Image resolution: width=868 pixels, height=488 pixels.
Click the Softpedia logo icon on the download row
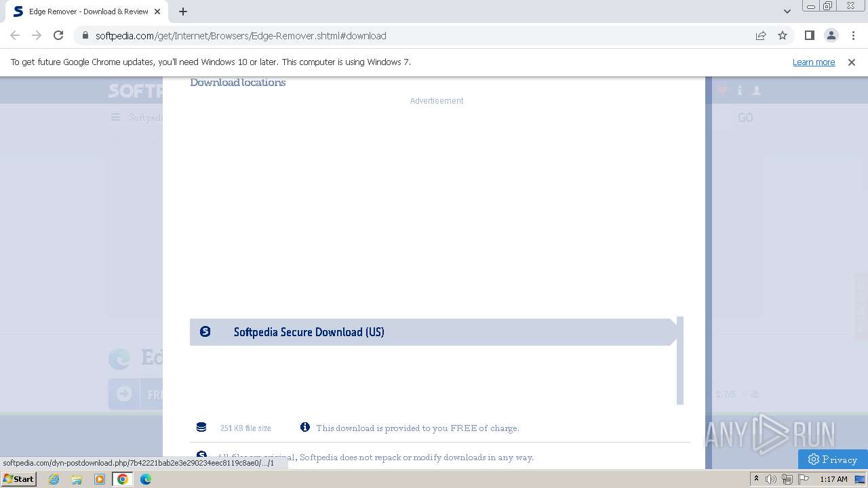point(205,331)
